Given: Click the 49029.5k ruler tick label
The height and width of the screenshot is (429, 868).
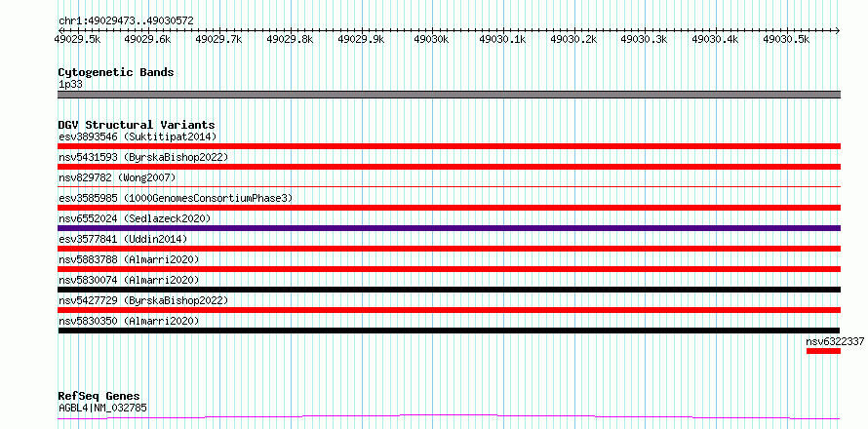Looking at the screenshot, I should tap(77, 39).
